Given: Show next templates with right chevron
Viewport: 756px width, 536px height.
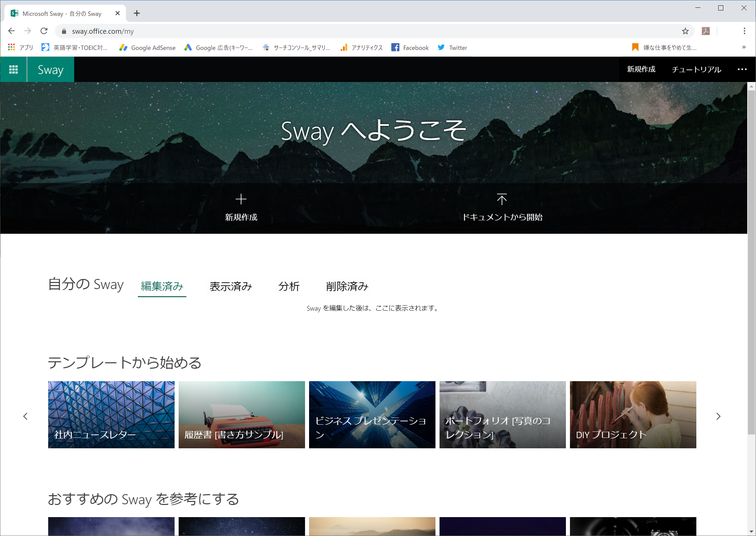Looking at the screenshot, I should click(x=718, y=416).
